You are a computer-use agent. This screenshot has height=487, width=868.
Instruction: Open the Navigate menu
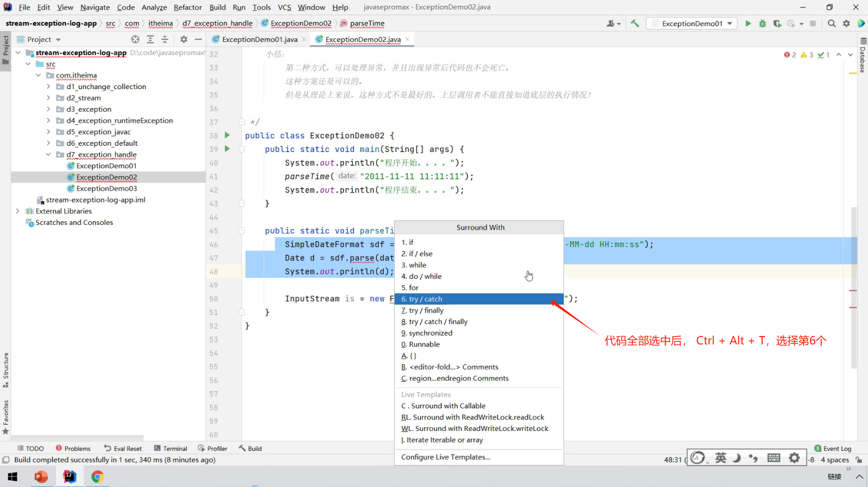click(x=95, y=7)
